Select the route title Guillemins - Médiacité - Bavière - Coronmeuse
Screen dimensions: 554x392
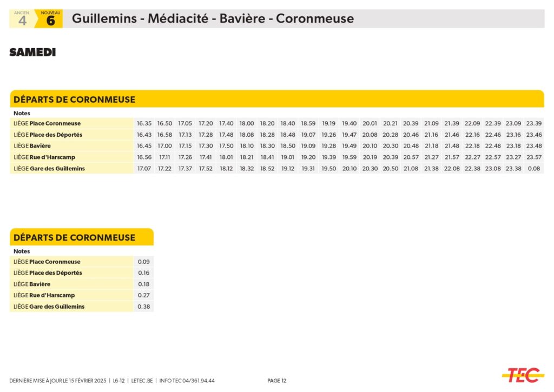point(213,18)
